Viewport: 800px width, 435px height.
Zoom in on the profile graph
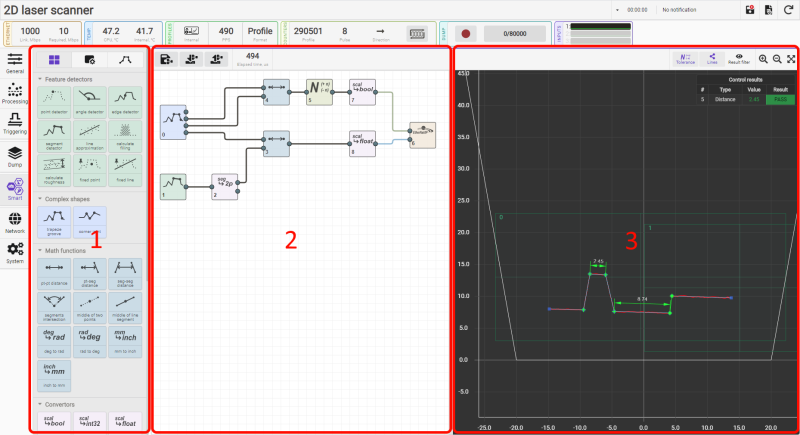click(763, 59)
